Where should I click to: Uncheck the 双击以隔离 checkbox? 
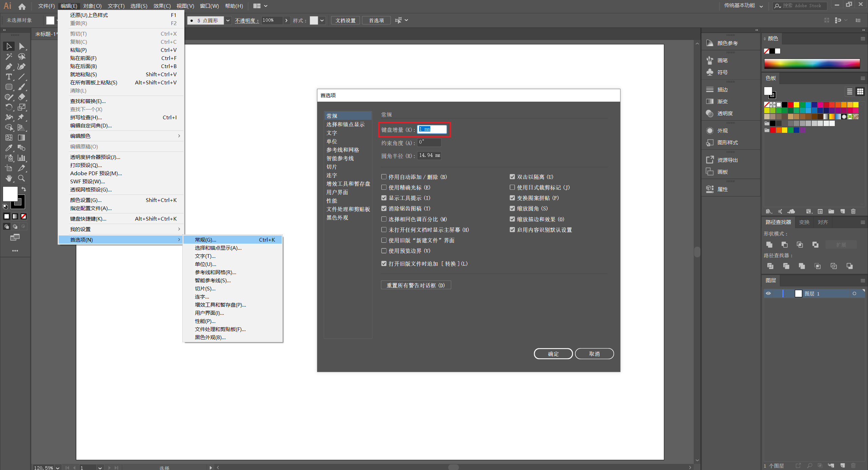tap(512, 177)
